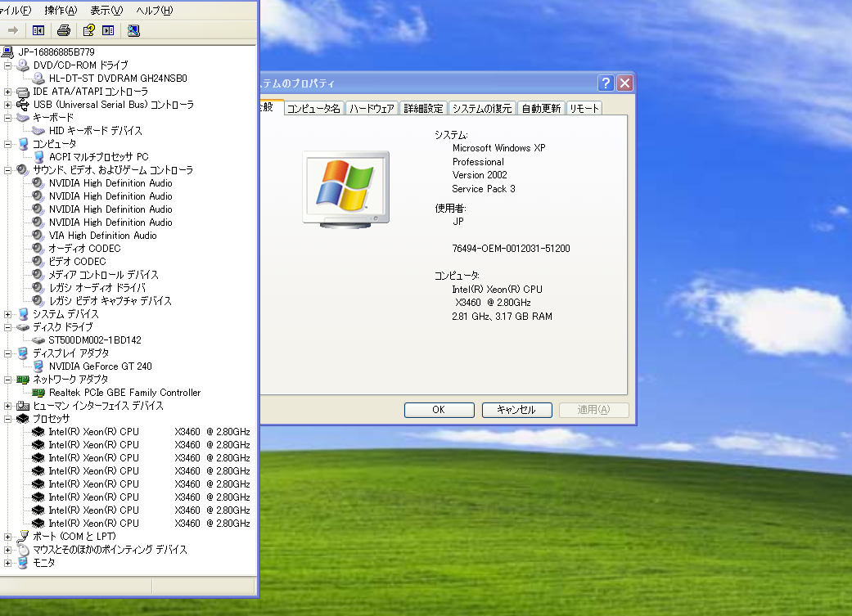
Task: Expand the ポート (COM と LPT) node
Action: [7, 536]
